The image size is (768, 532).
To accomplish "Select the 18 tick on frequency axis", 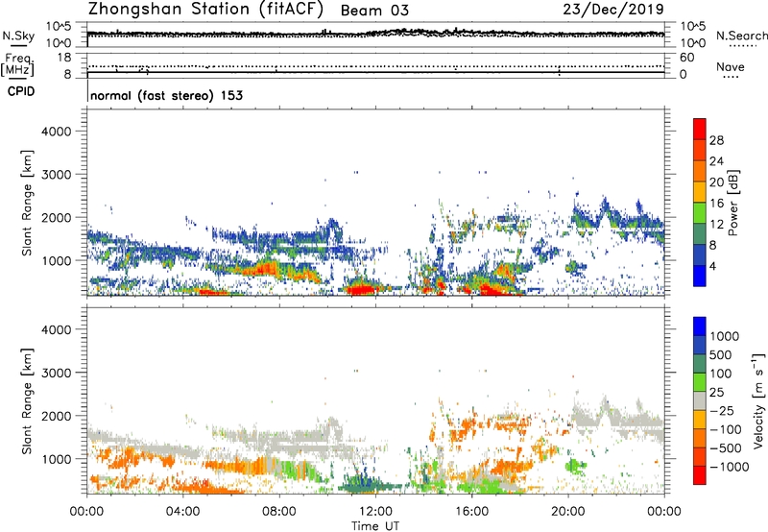I will [x=64, y=58].
